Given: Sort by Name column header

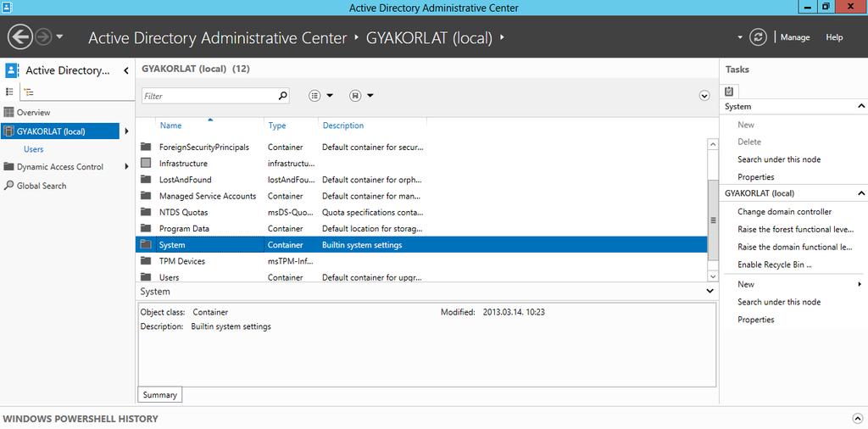Looking at the screenshot, I should [x=170, y=125].
